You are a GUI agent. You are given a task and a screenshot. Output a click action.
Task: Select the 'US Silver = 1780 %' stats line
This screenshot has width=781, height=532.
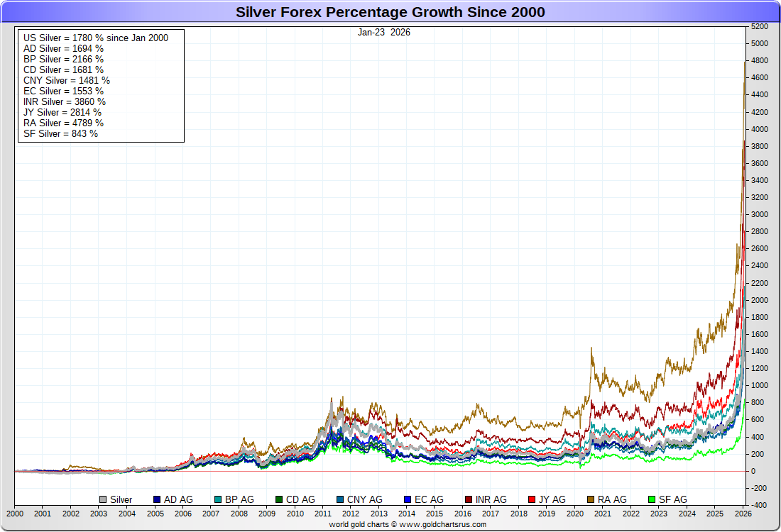coord(95,38)
